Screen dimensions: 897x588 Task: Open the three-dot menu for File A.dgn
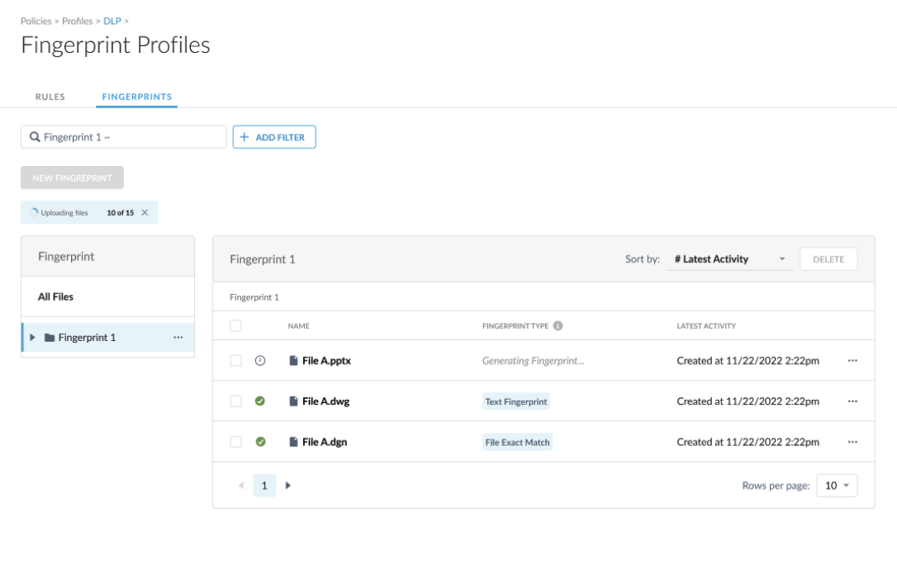click(x=852, y=442)
